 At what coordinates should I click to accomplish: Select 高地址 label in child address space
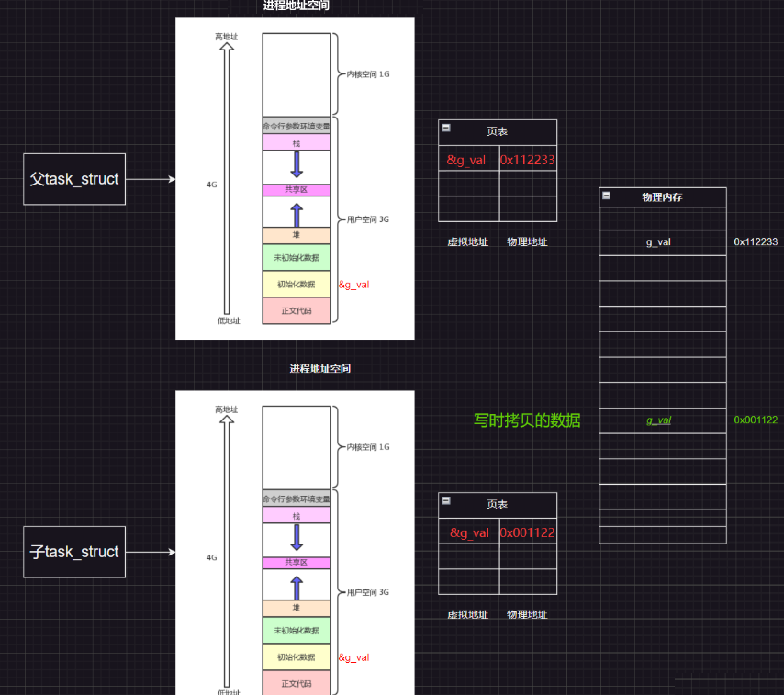227,409
